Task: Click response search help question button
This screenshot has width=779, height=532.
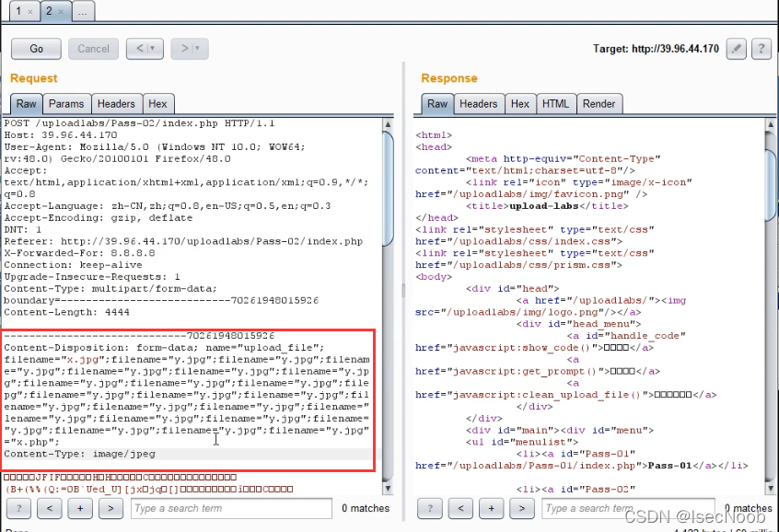Action: (430, 508)
